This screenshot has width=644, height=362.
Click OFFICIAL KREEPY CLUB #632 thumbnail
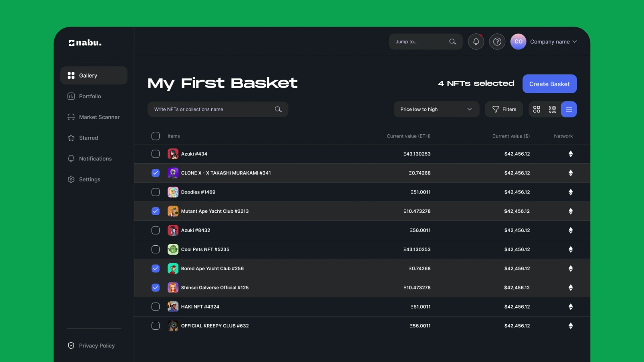coord(173,326)
